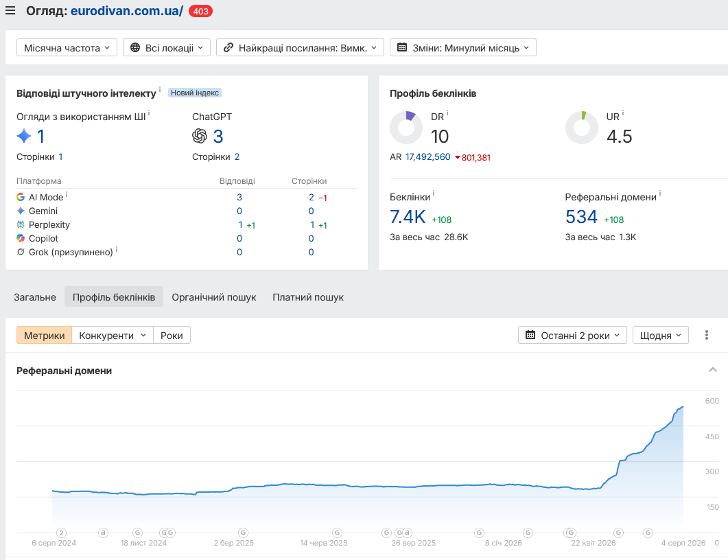Open the Конкуренти dropdown

coord(113,336)
